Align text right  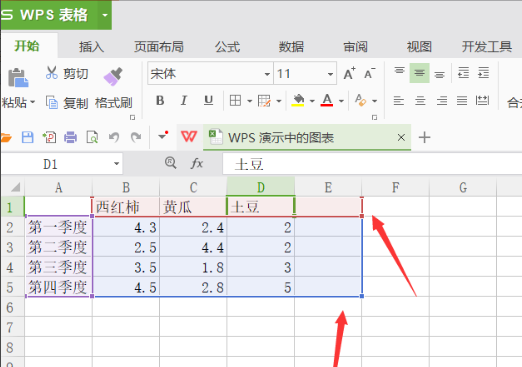click(442, 100)
